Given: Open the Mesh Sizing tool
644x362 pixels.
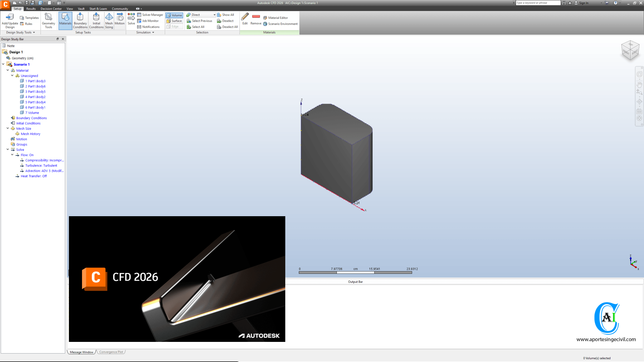Looking at the screenshot, I should click(x=109, y=20).
